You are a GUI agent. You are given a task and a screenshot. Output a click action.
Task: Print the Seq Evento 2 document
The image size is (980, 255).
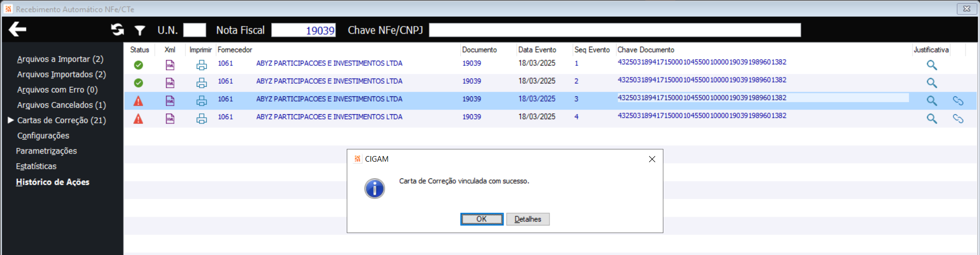pyautogui.click(x=202, y=83)
